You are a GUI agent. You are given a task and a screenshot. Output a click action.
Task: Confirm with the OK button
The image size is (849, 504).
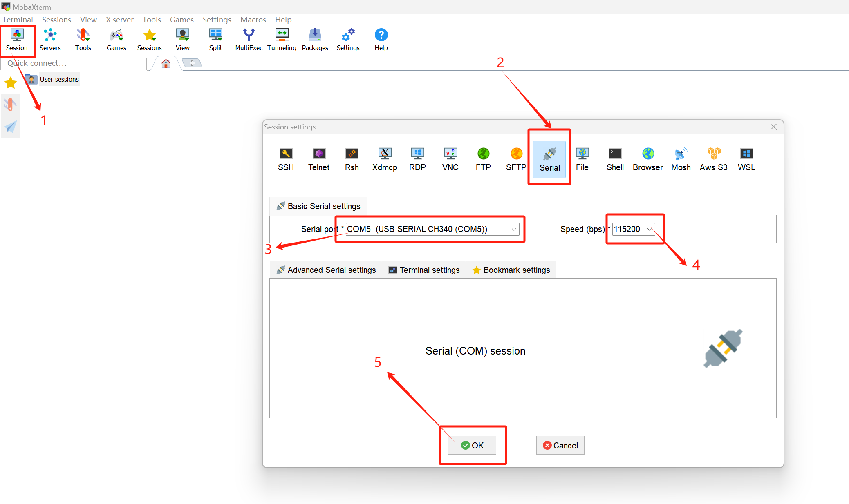pos(472,445)
